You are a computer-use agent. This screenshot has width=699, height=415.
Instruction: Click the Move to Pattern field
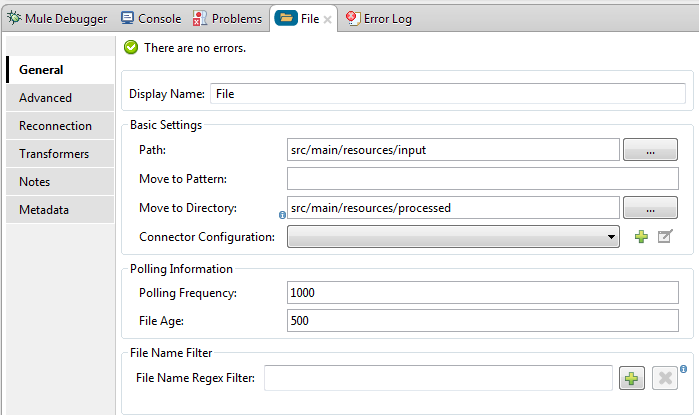tap(483, 179)
